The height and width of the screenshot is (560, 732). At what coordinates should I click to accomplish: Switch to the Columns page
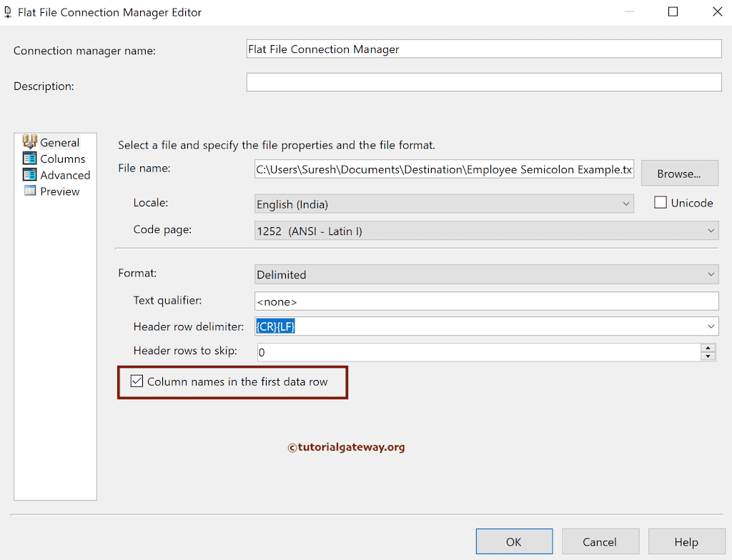[x=62, y=159]
